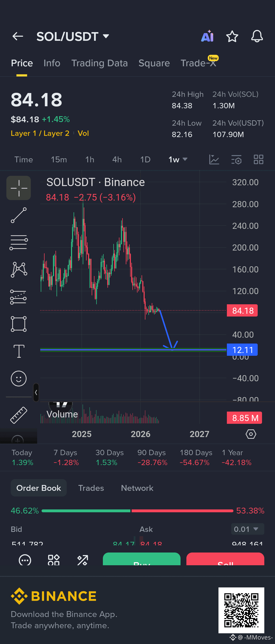Tap the 24h Low value 82.16

pos(182,135)
